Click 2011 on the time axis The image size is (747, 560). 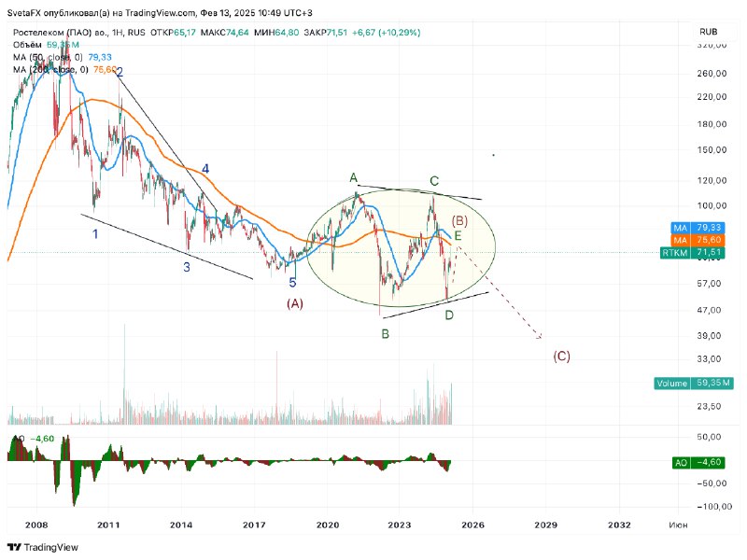(108, 525)
